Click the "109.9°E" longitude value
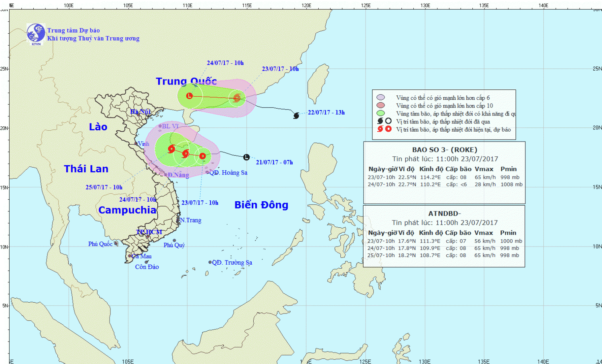Image resolution: width=602 pixels, height=364 pixels. coord(430,248)
